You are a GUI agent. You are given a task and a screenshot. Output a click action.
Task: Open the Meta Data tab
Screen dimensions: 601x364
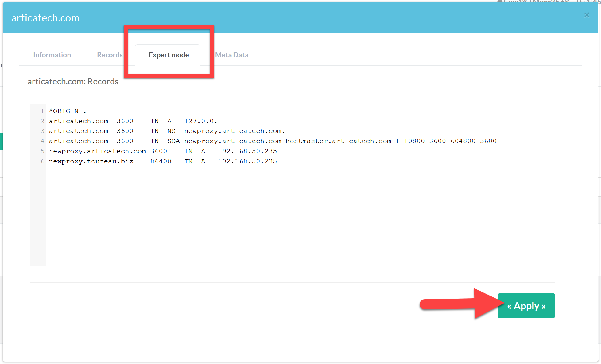pos(232,55)
